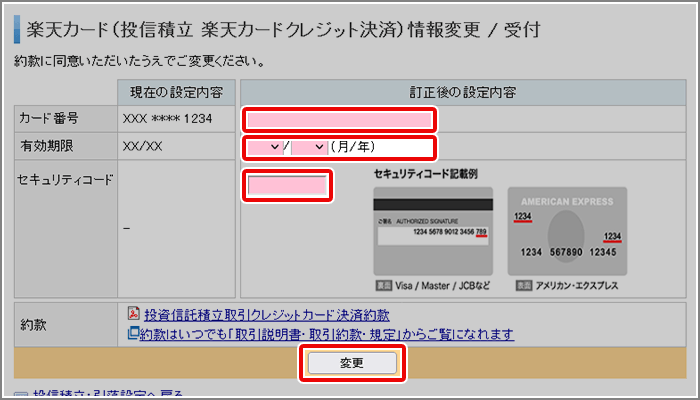Click the 投信積立・引落設定へ戻る link
Image resolution: width=700 pixels, height=400 pixels.
[108, 395]
